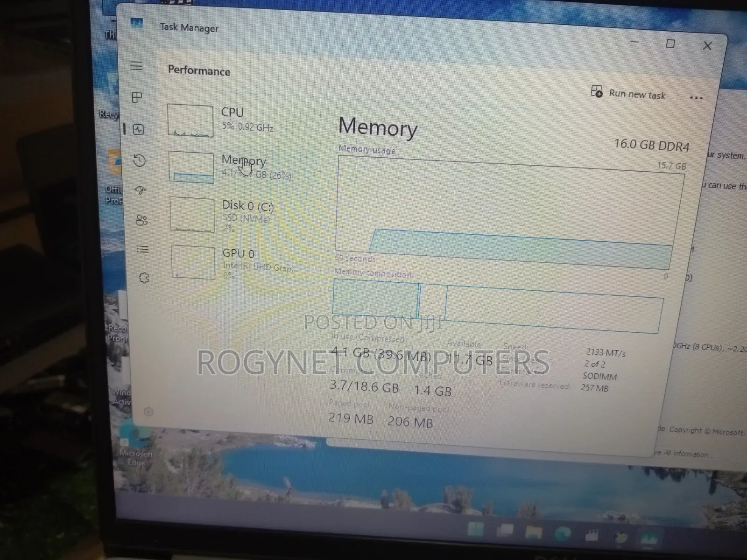The width and height of the screenshot is (747, 560).
Task: Maximize the Task Manager window
Action: (x=670, y=44)
